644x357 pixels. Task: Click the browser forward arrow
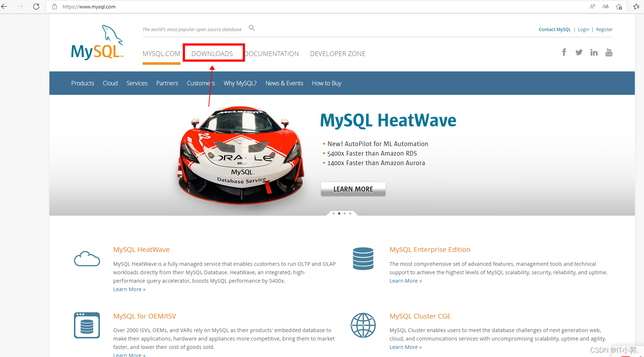point(20,7)
